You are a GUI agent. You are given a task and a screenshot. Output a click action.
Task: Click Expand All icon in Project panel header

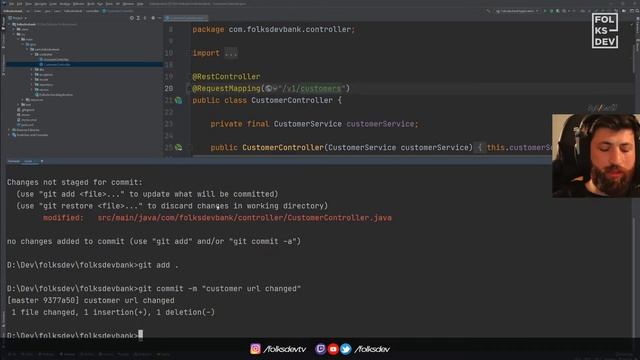pyautogui.click(x=138, y=18)
